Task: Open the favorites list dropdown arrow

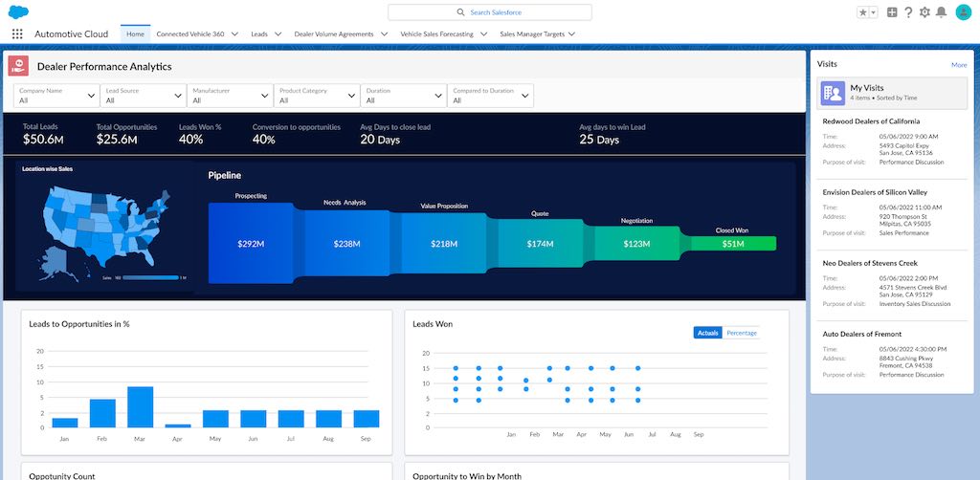Action: [874, 12]
